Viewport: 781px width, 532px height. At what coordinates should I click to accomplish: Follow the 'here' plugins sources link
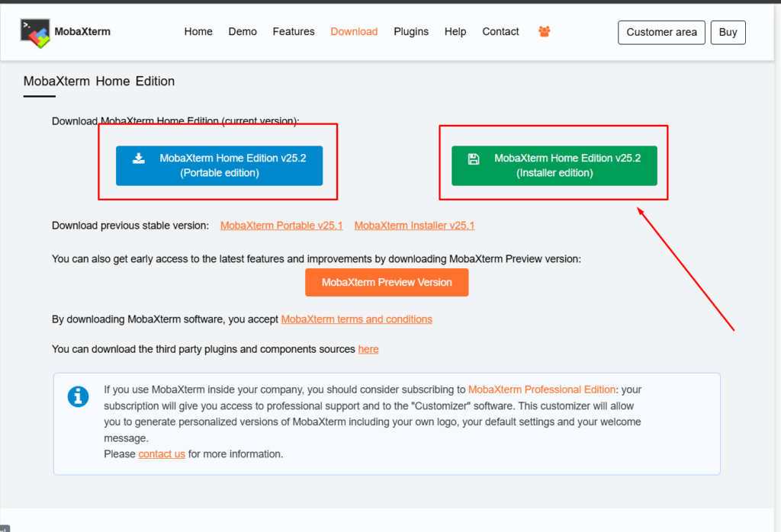368,349
